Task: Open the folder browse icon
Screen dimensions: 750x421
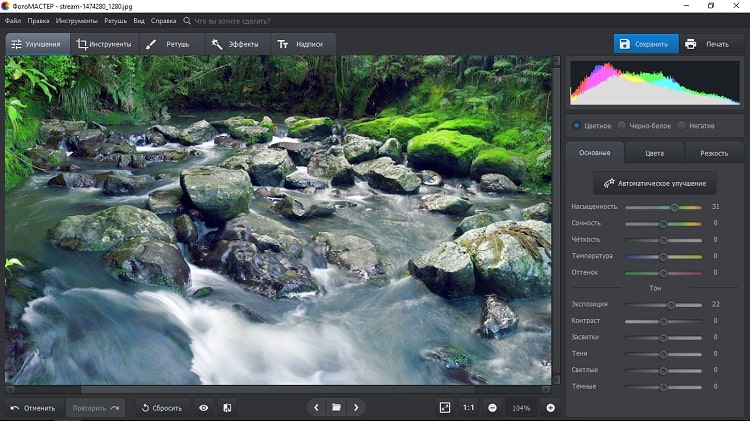Action: click(x=337, y=408)
